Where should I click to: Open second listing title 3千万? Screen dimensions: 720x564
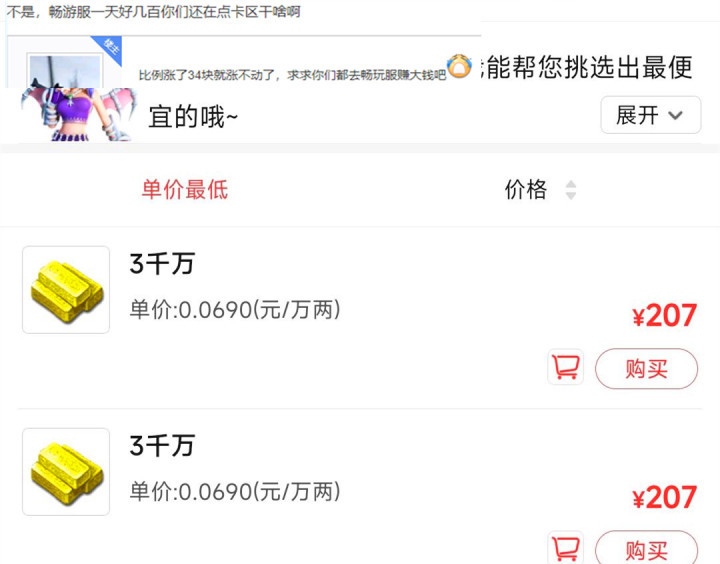pyautogui.click(x=163, y=446)
